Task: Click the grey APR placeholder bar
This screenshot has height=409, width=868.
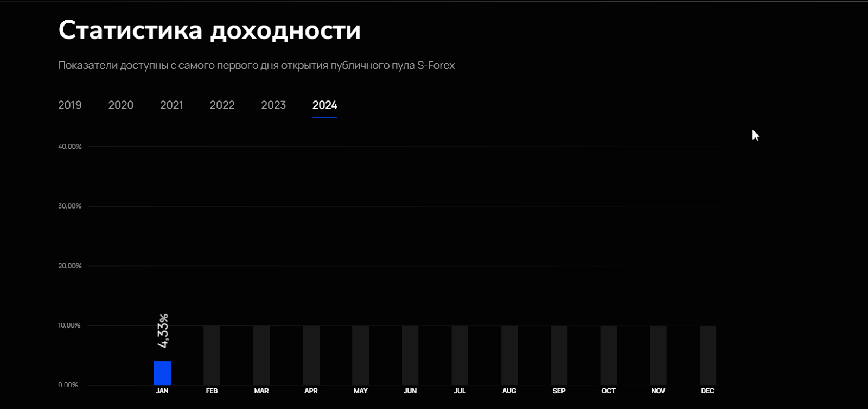Action: pyautogui.click(x=311, y=355)
